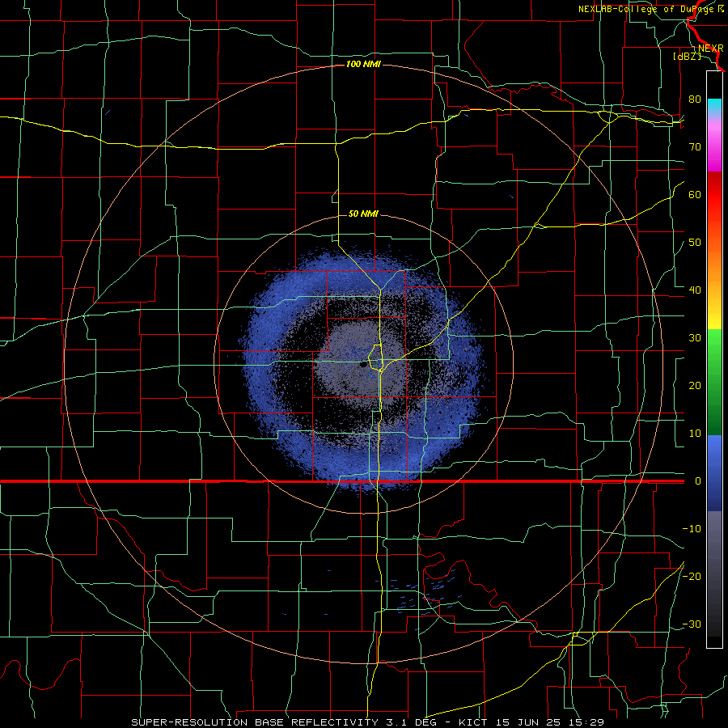This screenshot has height=728, width=728.
Task: Click the red section of the color bar
Action: (x=714, y=195)
